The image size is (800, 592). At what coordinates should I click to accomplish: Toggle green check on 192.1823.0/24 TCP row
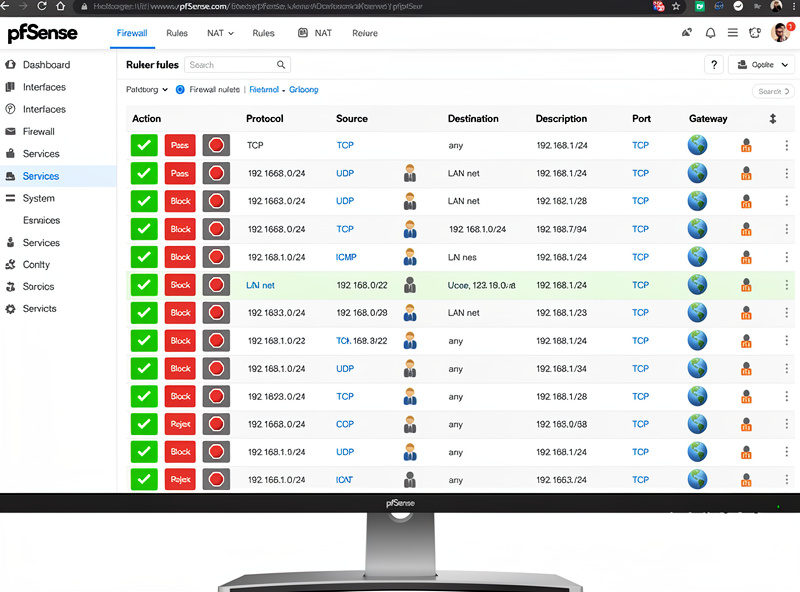[x=144, y=397]
